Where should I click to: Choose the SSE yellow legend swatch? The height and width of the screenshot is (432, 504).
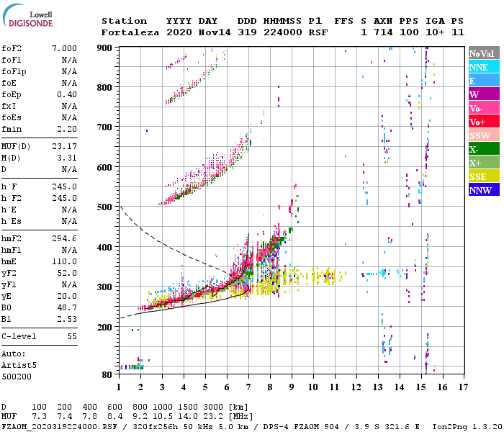point(484,176)
